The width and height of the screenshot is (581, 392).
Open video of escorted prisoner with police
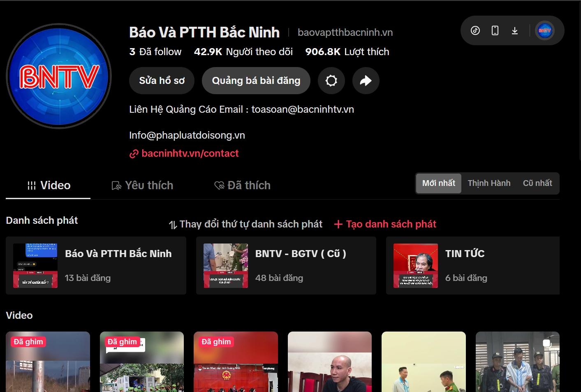[x=518, y=362]
